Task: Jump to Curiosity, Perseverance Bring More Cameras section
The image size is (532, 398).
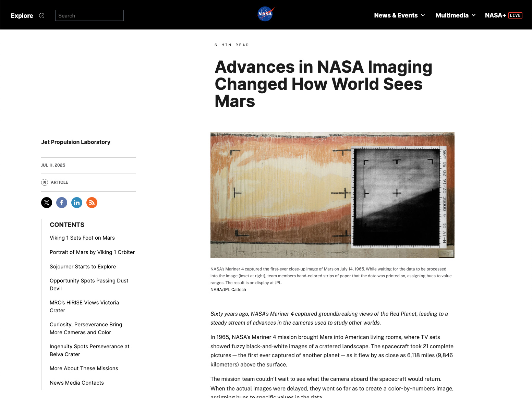Action: tap(86, 328)
